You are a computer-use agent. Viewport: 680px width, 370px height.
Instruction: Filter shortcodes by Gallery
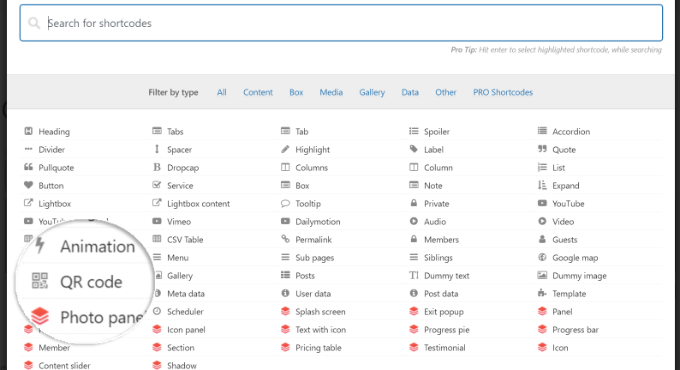(372, 92)
